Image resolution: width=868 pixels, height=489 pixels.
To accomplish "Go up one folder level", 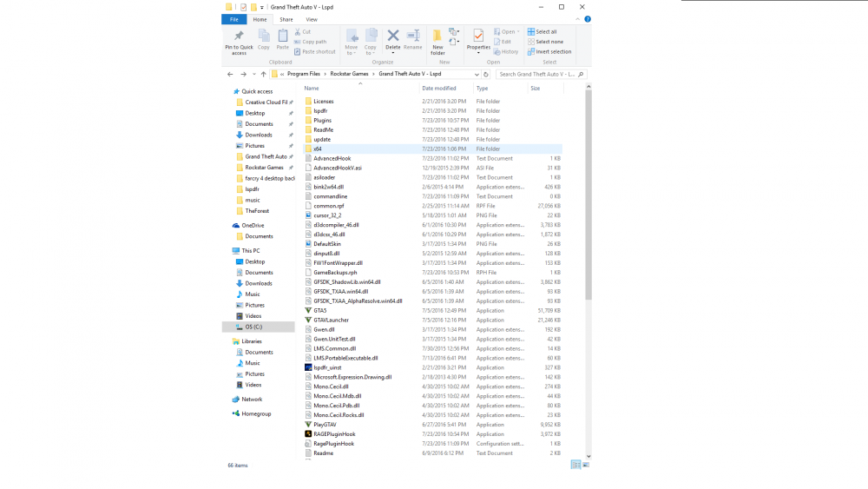I will coord(264,74).
